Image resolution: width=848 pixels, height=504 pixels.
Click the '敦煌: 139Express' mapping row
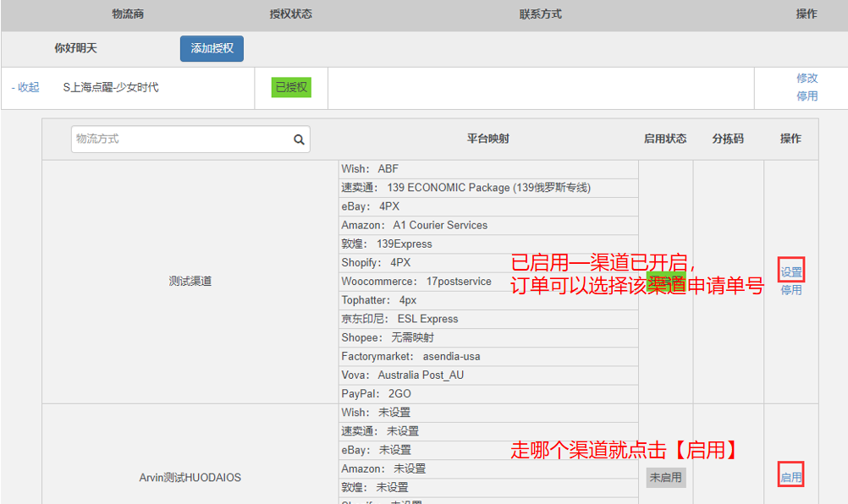pyautogui.click(x=488, y=244)
